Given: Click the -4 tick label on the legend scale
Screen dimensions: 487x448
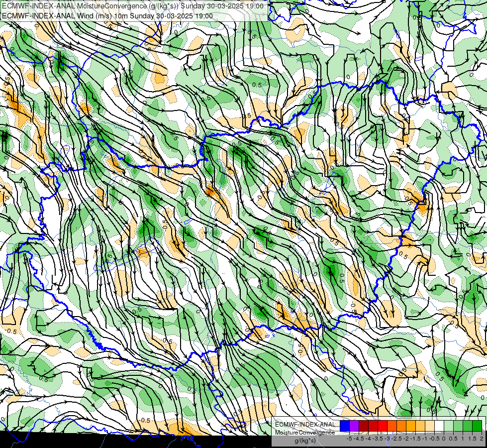Looking at the screenshot, I should pyautogui.click(x=368, y=439).
